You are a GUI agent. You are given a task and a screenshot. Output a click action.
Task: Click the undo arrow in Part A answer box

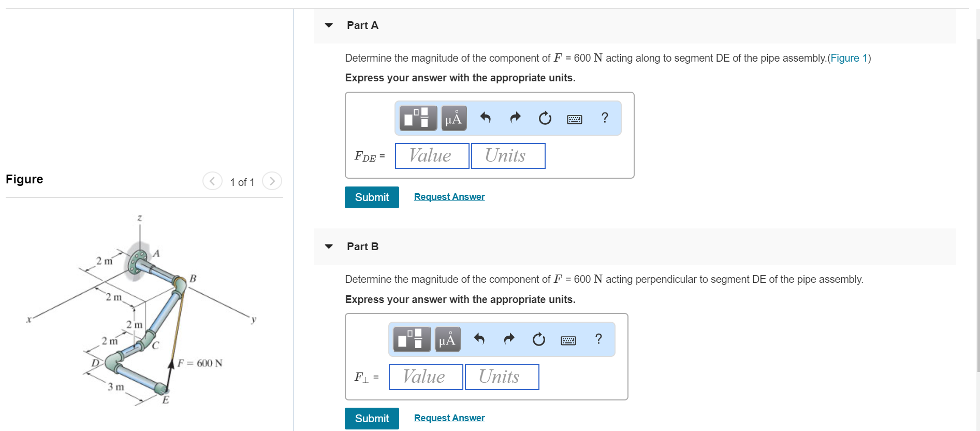[x=485, y=118]
